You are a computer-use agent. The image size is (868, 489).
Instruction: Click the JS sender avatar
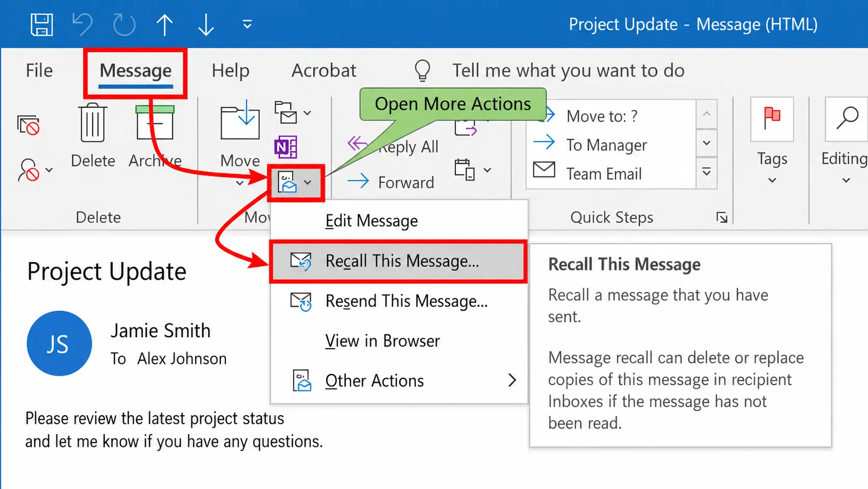(59, 343)
